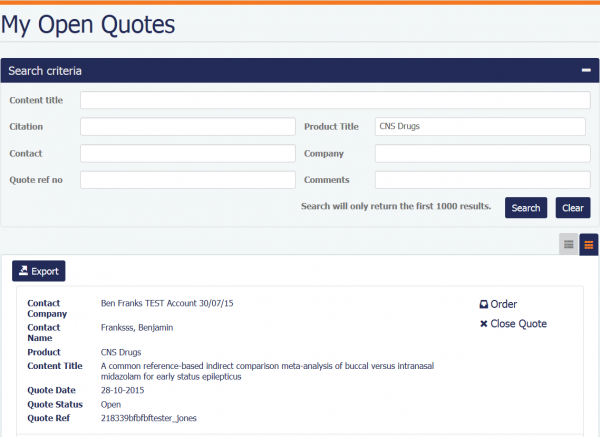The image size is (600, 437).
Task: Order the CNS Drugs quote
Action: pos(497,304)
